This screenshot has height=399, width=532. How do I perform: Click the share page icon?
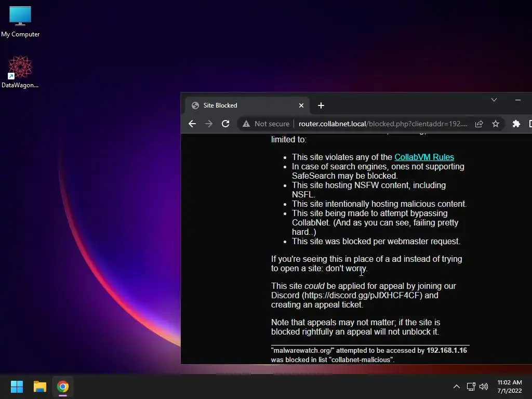[478, 124]
